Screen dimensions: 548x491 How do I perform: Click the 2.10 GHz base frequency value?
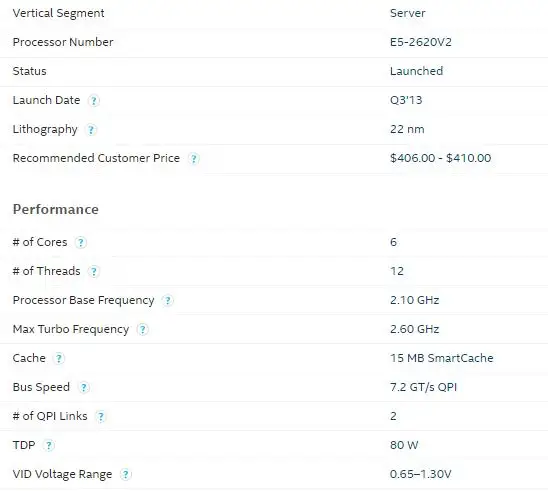tap(414, 300)
